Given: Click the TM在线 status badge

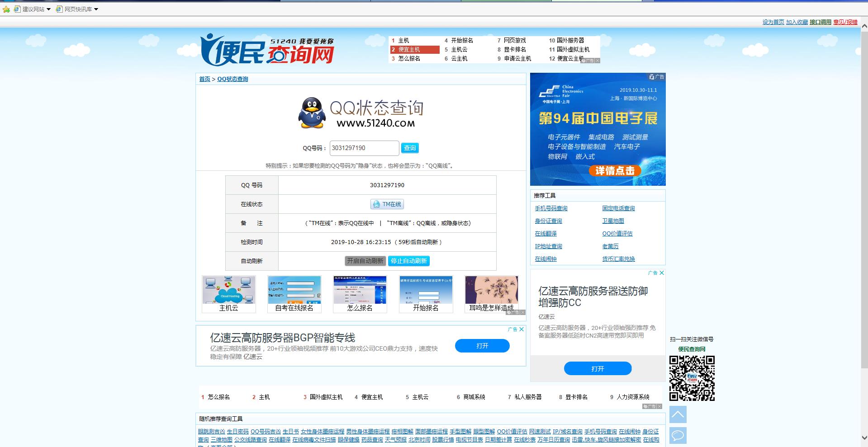Looking at the screenshot, I should tap(387, 204).
